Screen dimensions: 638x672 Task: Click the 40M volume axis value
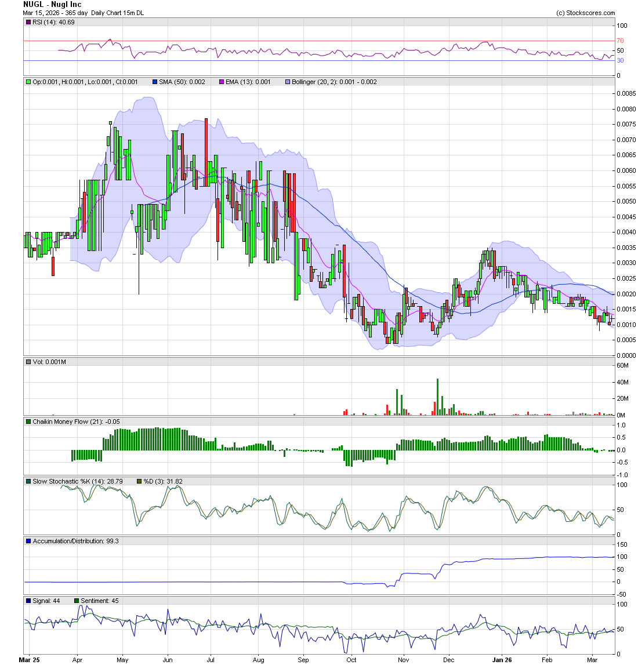[622, 382]
